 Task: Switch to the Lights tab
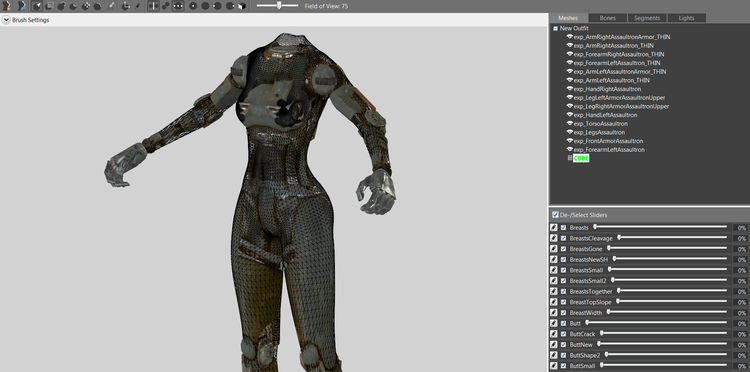point(686,18)
